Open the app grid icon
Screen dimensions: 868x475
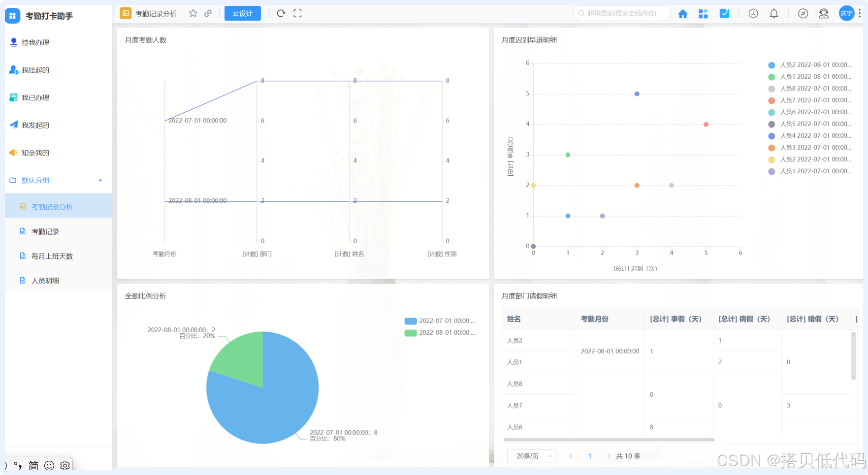click(703, 14)
